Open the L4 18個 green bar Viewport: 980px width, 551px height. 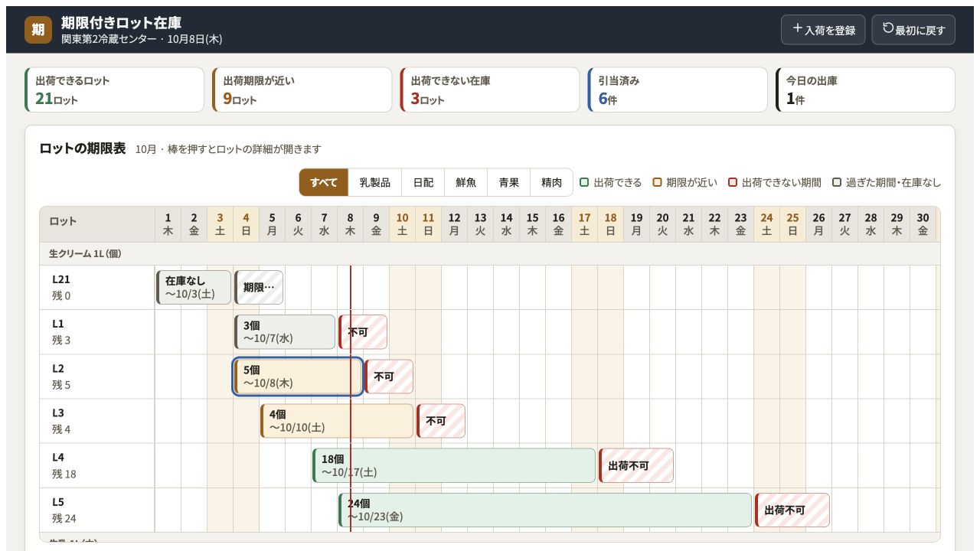[x=454, y=465]
